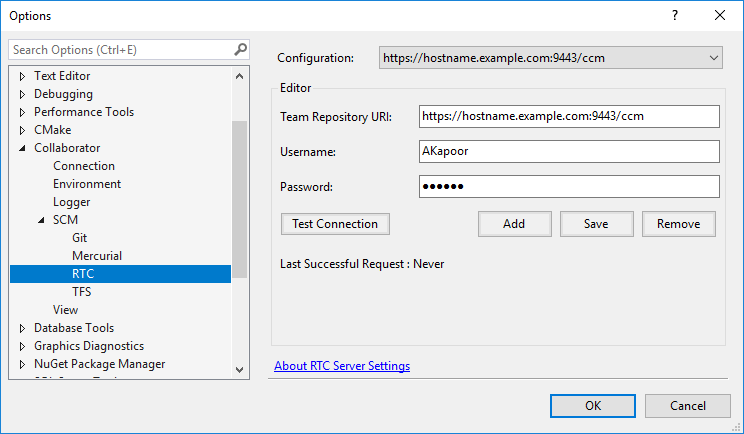Click the search magnifier icon
The width and height of the screenshot is (744, 434).
tap(240, 49)
